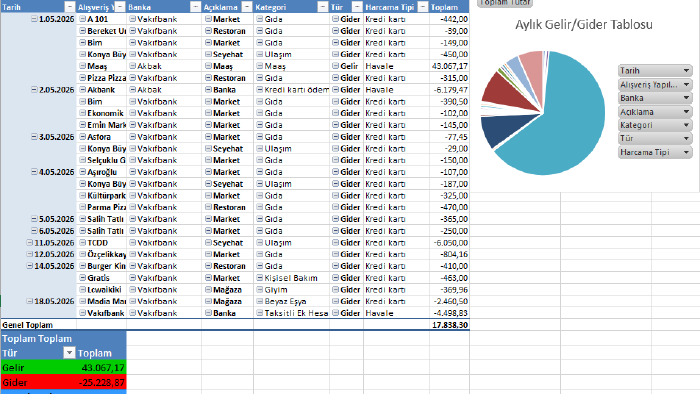
Task: Collapse the 2.05.2026 date group
Action: pyautogui.click(x=34, y=90)
